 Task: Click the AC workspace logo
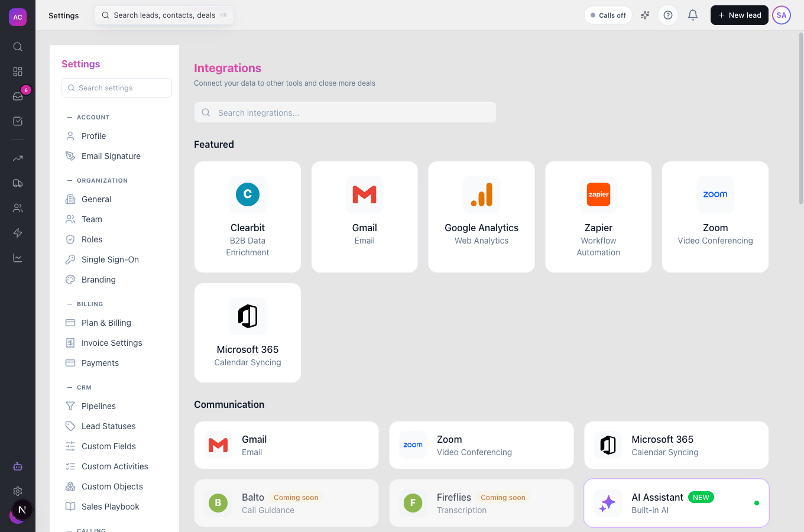click(x=18, y=17)
